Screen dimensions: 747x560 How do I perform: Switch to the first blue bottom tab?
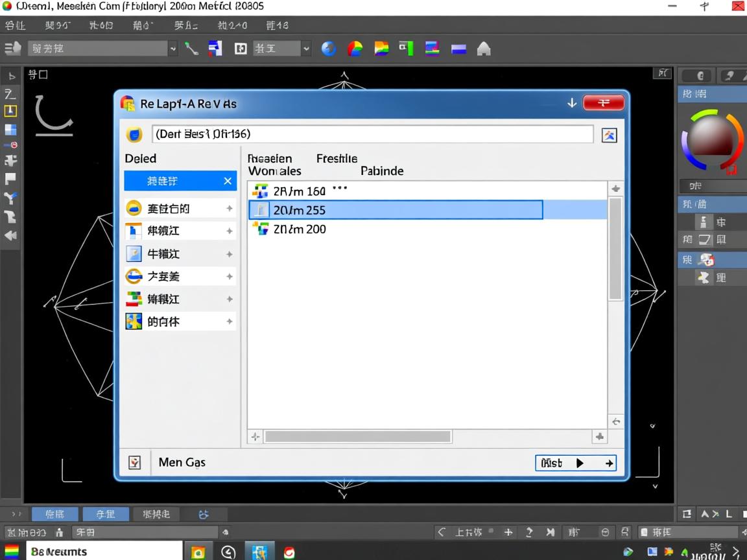point(54,514)
